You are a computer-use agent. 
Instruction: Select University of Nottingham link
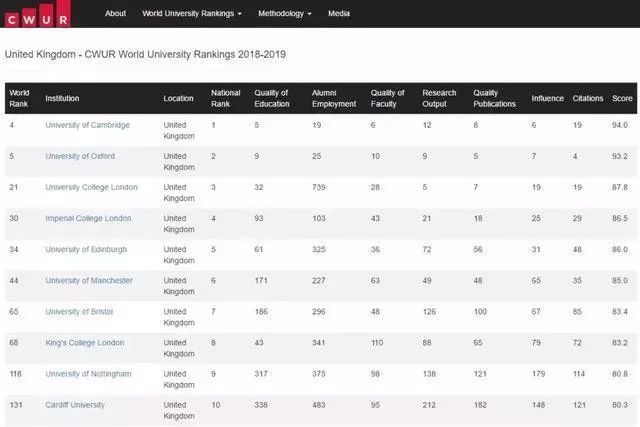point(88,373)
